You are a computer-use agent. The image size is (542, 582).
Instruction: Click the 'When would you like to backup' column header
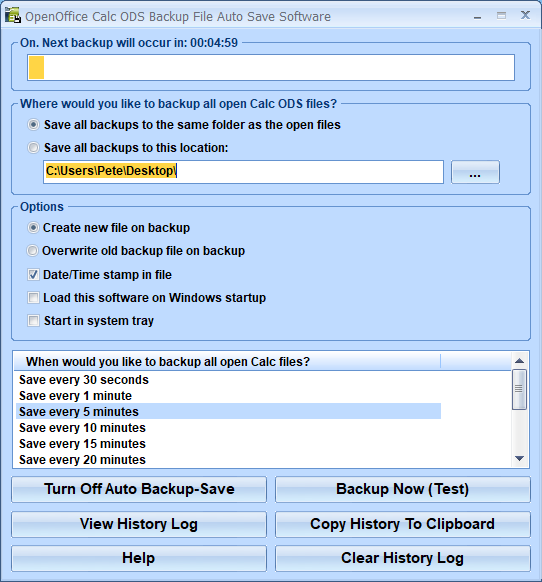[x=227, y=362]
